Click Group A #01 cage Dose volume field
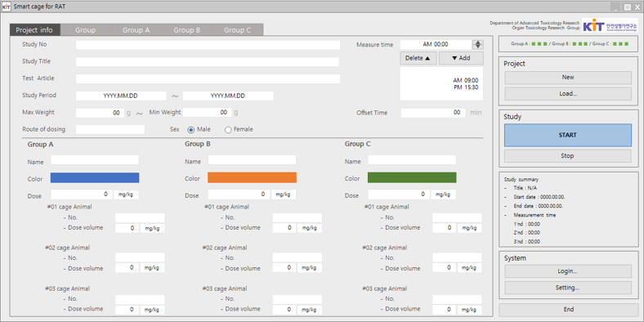The height and width of the screenshot is (322, 644). click(127, 228)
